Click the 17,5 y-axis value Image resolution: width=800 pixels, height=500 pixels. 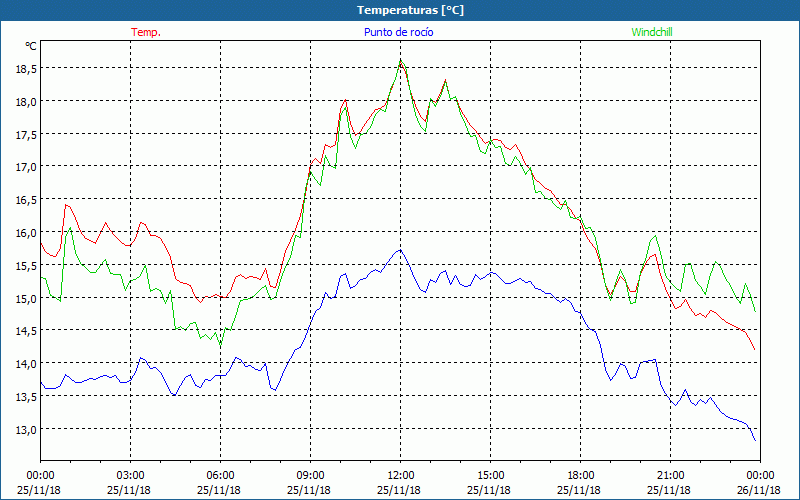tap(26, 134)
